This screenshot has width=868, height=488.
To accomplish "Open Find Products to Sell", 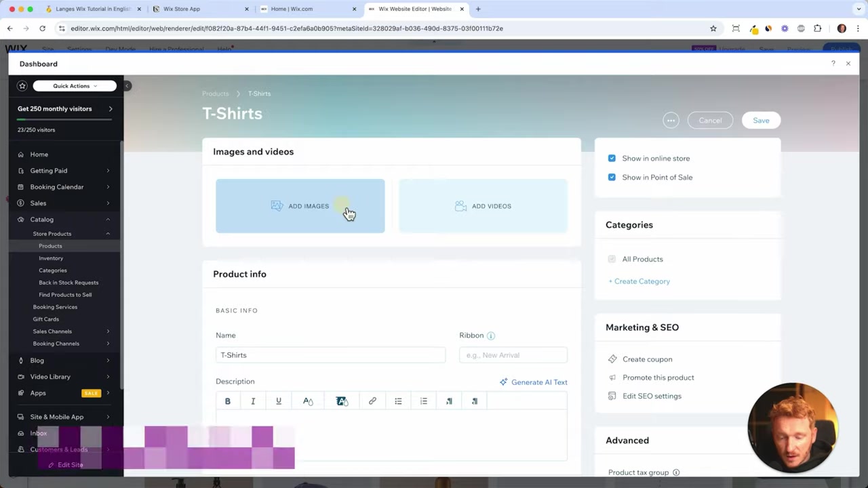I will (x=65, y=295).
